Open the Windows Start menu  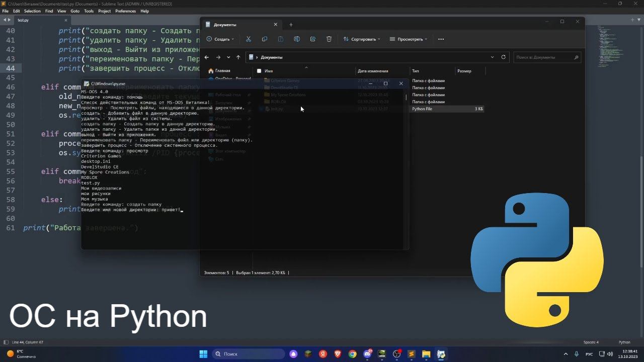[x=203, y=354]
